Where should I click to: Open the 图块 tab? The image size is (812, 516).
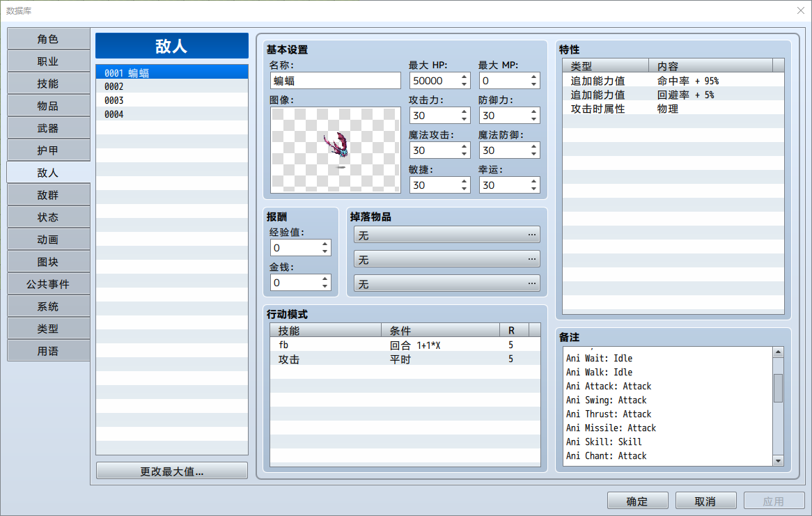[x=48, y=262]
